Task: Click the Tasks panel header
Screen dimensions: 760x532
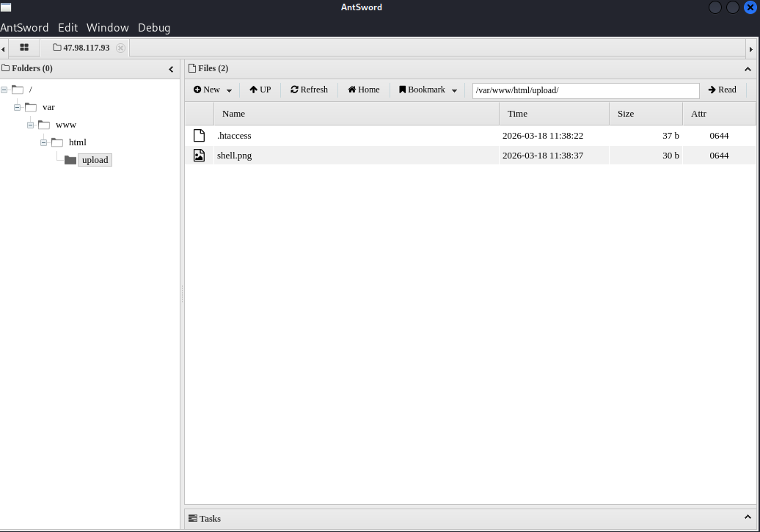Action: coord(470,518)
